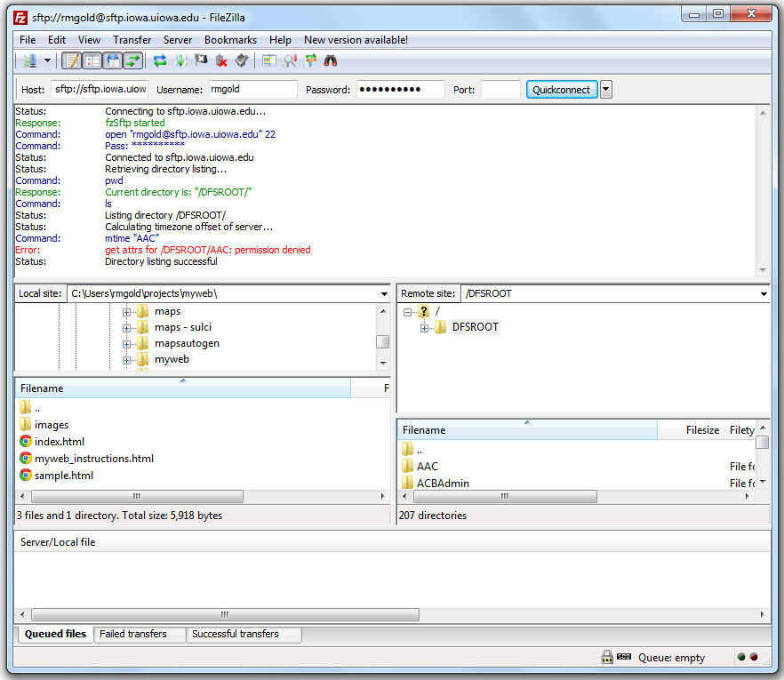The height and width of the screenshot is (680, 784).
Task: Toggle transfer queue display
Action: (x=133, y=61)
